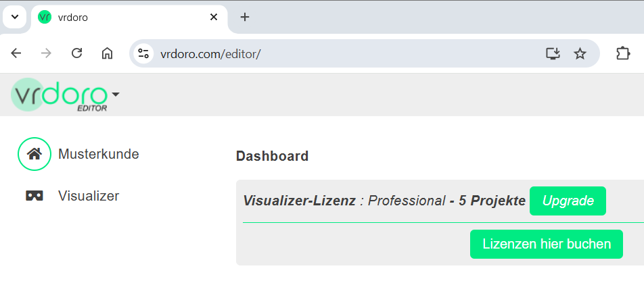Viewport: 644px width, 281px height.
Task: Navigate back to the previous page
Action: [16, 54]
